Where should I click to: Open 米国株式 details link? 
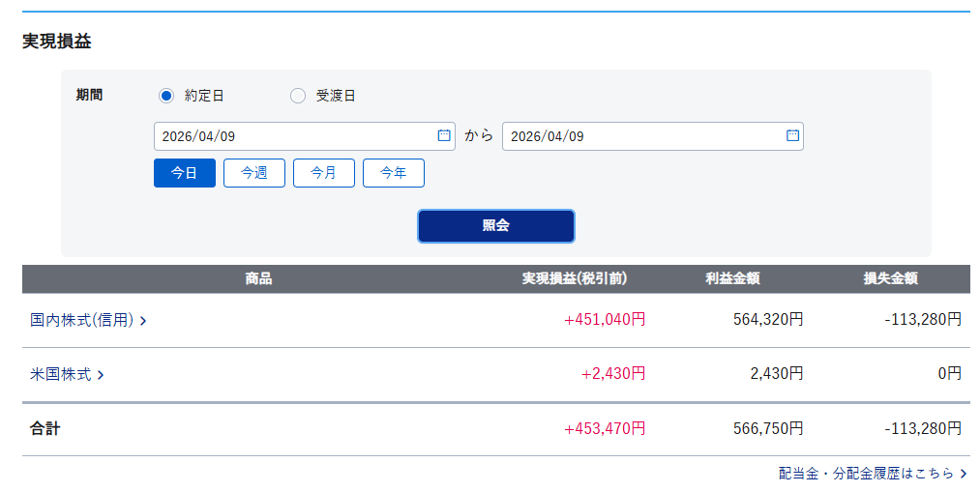pyautogui.click(x=61, y=374)
